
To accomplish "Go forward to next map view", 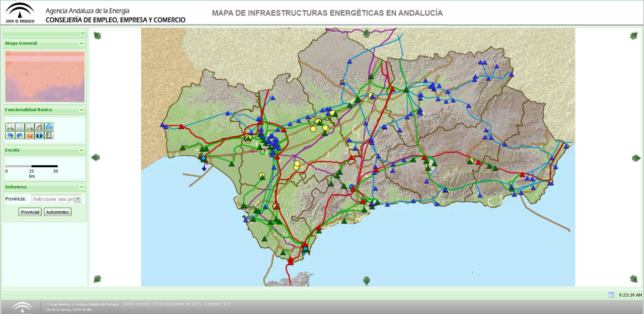I will tap(20, 135).
